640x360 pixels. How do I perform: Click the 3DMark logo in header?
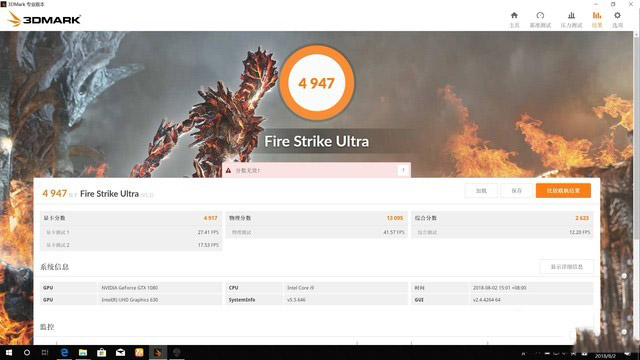point(44,19)
